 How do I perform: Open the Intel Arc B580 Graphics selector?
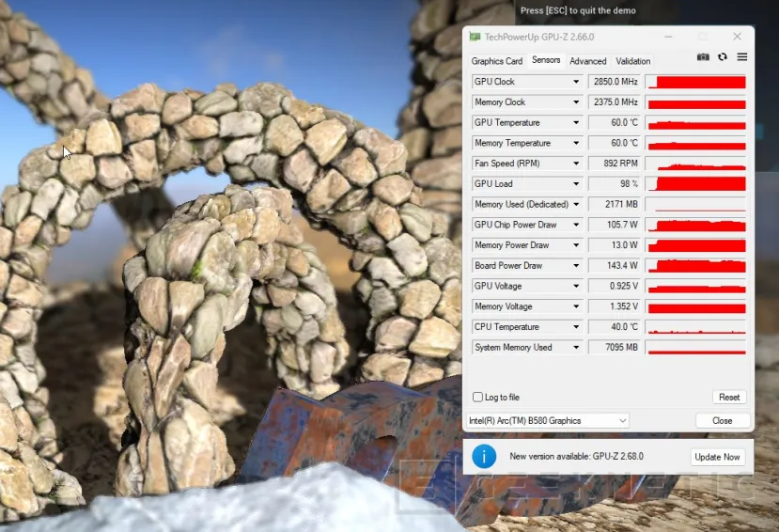coord(548,421)
